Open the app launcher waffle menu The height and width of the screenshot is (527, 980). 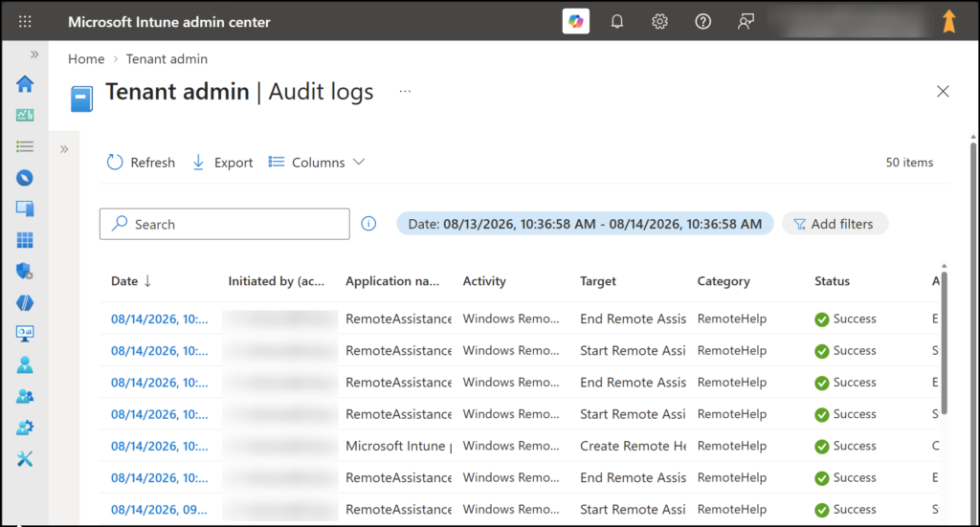(x=25, y=22)
